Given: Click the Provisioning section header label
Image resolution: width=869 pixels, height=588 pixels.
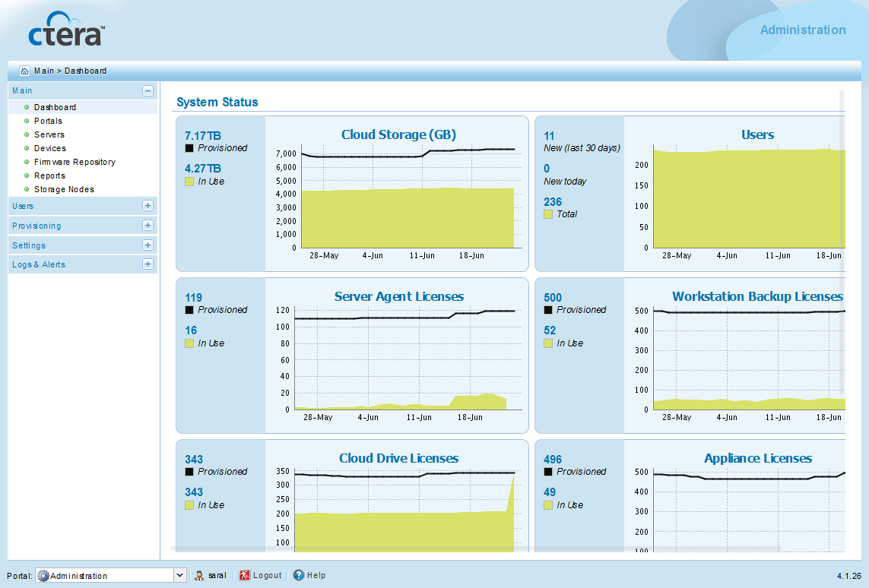Looking at the screenshot, I should tap(36, 226).
